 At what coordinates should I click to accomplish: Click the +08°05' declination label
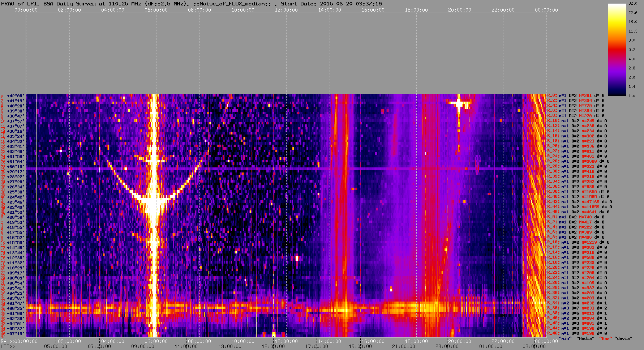16,278
